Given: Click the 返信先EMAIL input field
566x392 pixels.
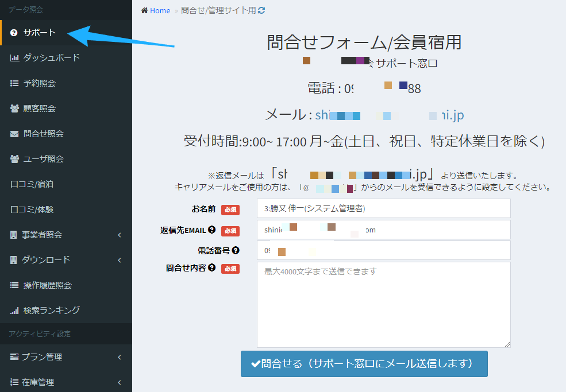Looking at the screenshot, I should pyautogui.click(x=384, y=230).
